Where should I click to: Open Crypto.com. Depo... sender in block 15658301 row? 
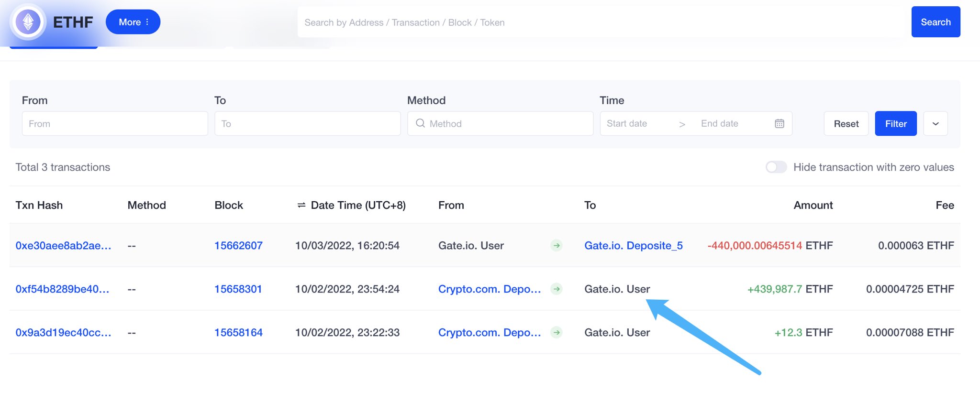tap(490, 289)
